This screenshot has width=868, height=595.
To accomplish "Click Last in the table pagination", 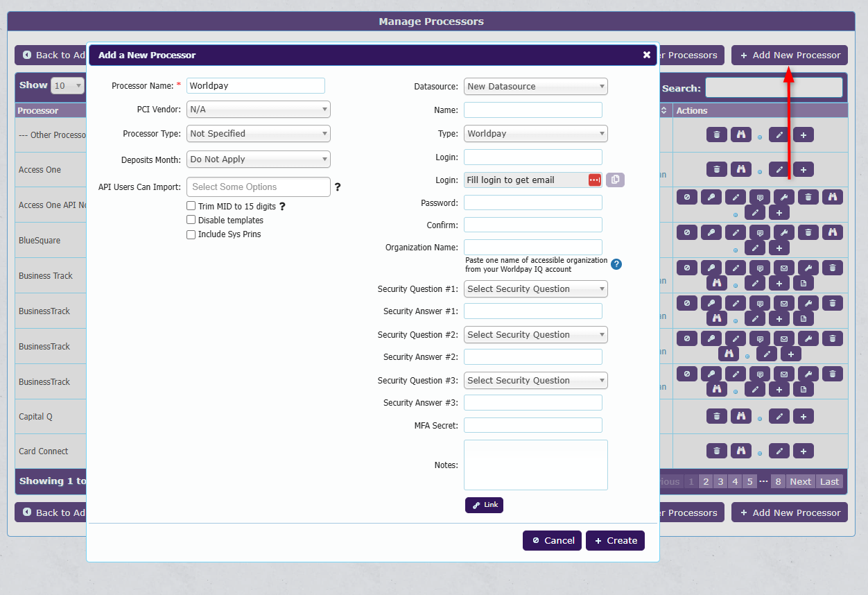I will point(829,481).
